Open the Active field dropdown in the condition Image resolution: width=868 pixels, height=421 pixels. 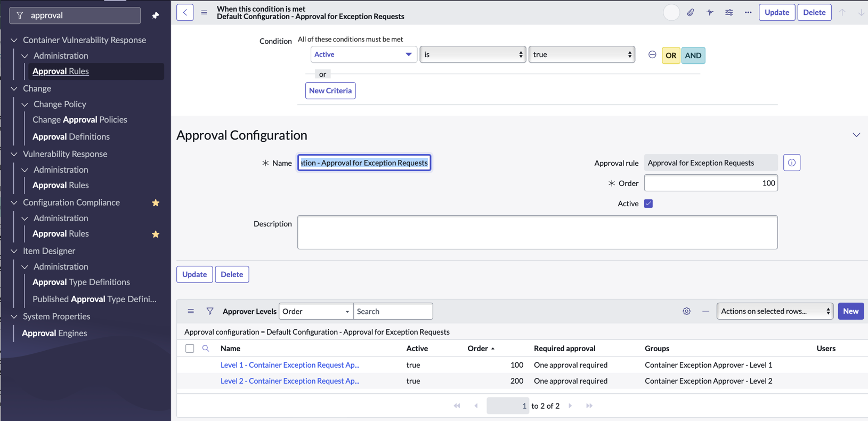pos(363,54)
